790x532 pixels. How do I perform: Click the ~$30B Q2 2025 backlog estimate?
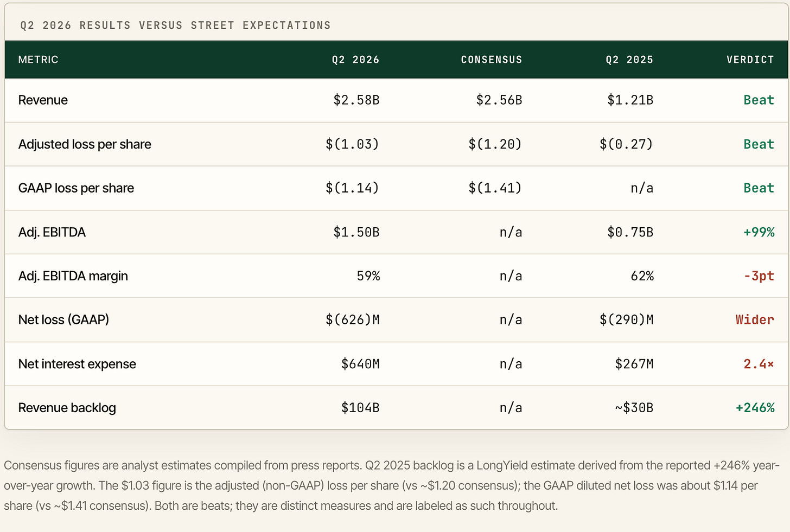click(634, 408)
